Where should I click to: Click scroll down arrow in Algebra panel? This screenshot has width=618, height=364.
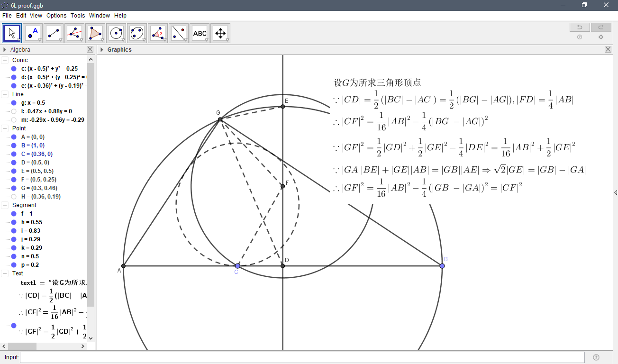point(91,338)
